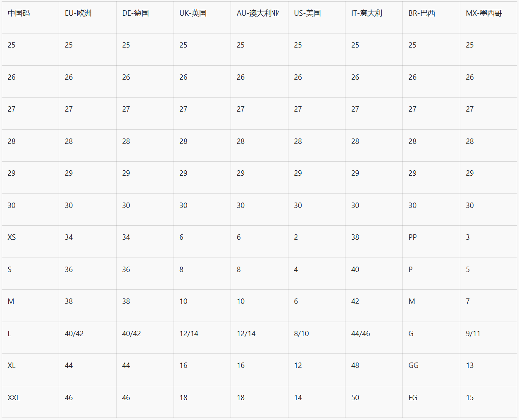
Task: Click 5 in the S row MX column
Action: point(468,270)
